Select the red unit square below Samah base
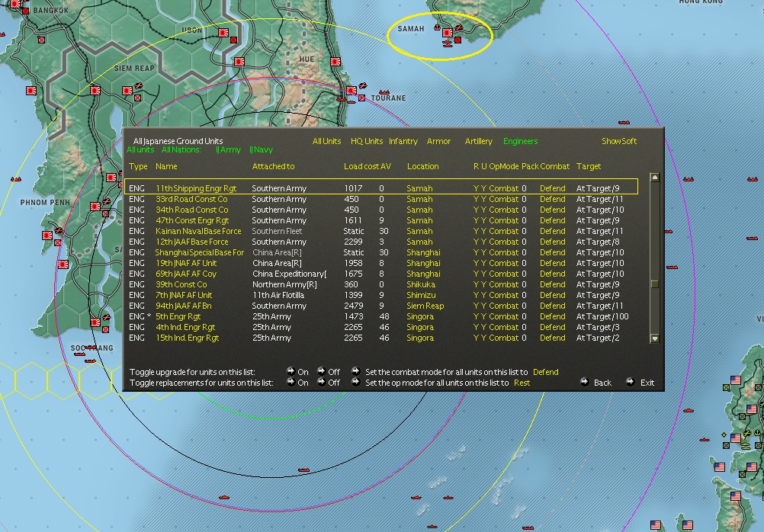 [x=457, y=40]
